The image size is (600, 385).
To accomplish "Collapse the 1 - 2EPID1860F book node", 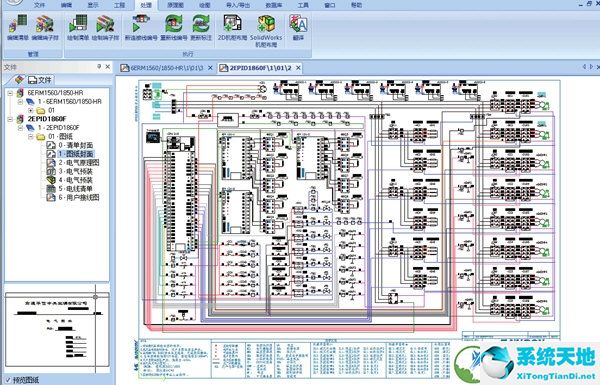I will coord(20,128).
